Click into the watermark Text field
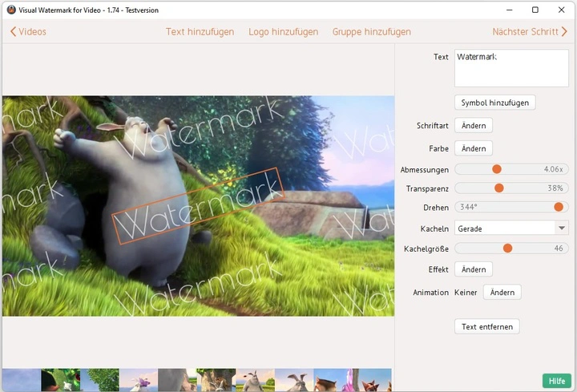The height and width of the screenshot is (392, 577). [511, 68]
